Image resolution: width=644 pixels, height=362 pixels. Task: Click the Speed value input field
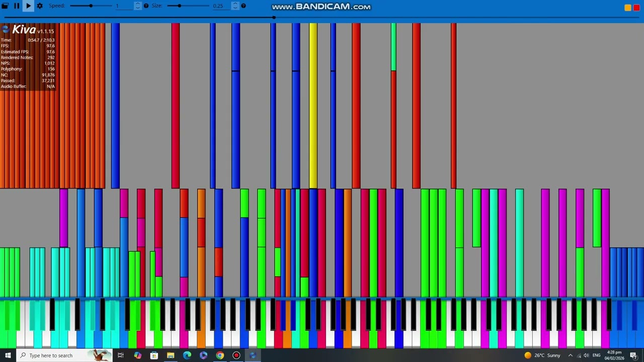click(123, 6)
